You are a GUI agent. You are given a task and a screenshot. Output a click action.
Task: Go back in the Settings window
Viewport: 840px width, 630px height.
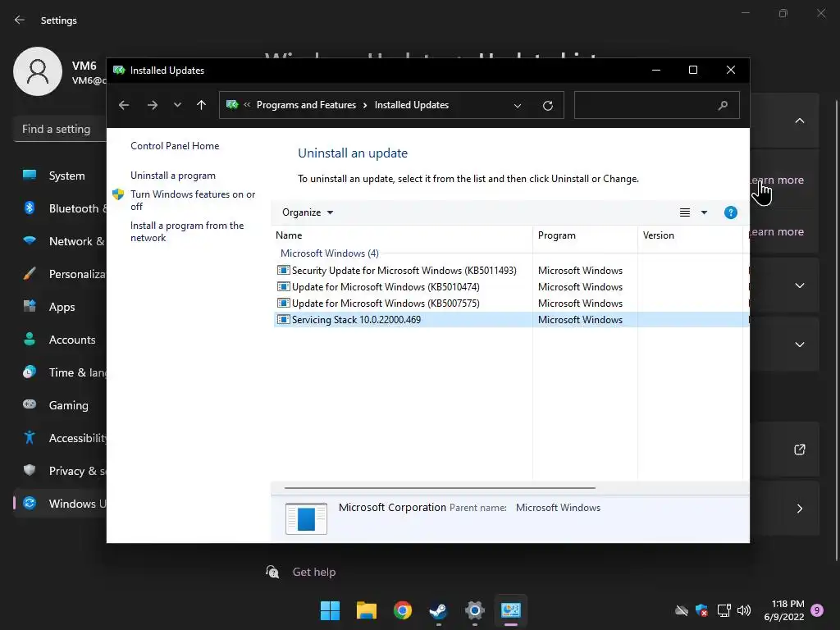[x=20, y=20]
